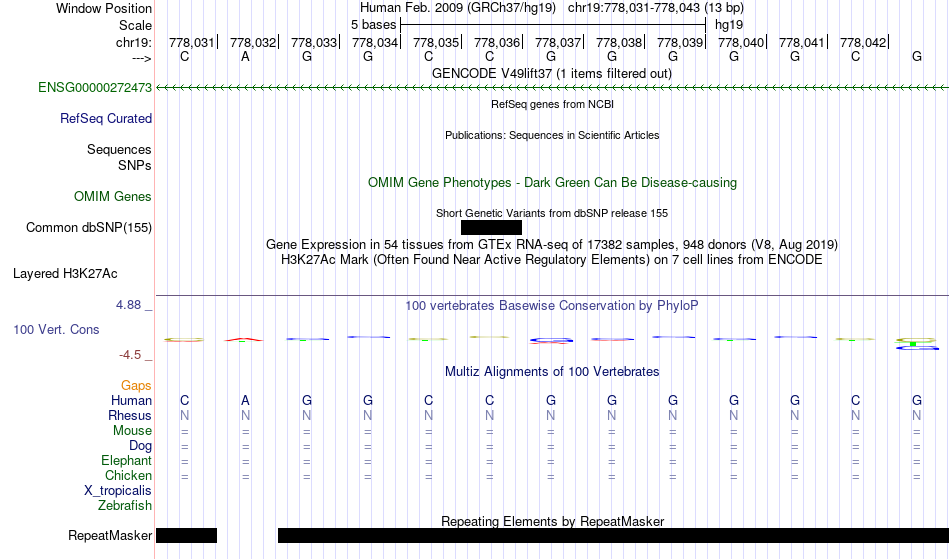The height and width of the screenshot is (559, 950).
Task: Click position label 778,036
Action: (x=497, y=42)
